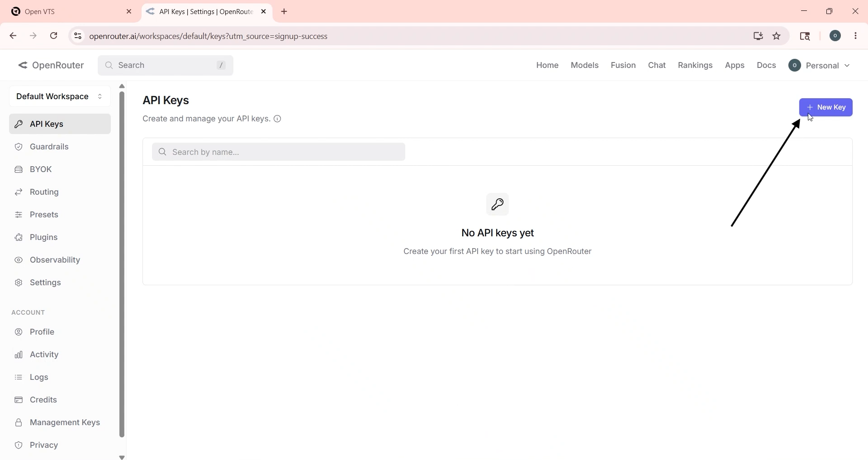This screenshot has width=868, height=460.
Task: Click the Presets sliders icon
Action: (x=19, y=215)
